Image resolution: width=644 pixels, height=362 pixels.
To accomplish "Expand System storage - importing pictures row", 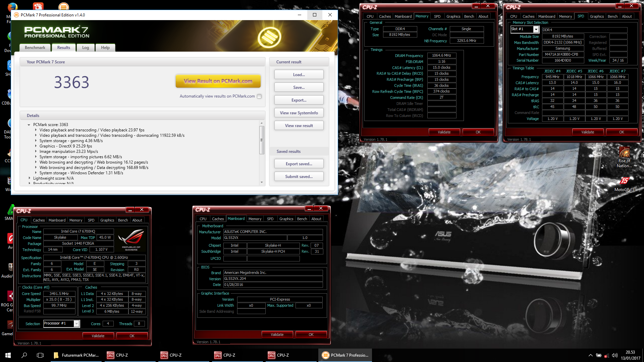I will pyautogui.click(x=36, y=157).
